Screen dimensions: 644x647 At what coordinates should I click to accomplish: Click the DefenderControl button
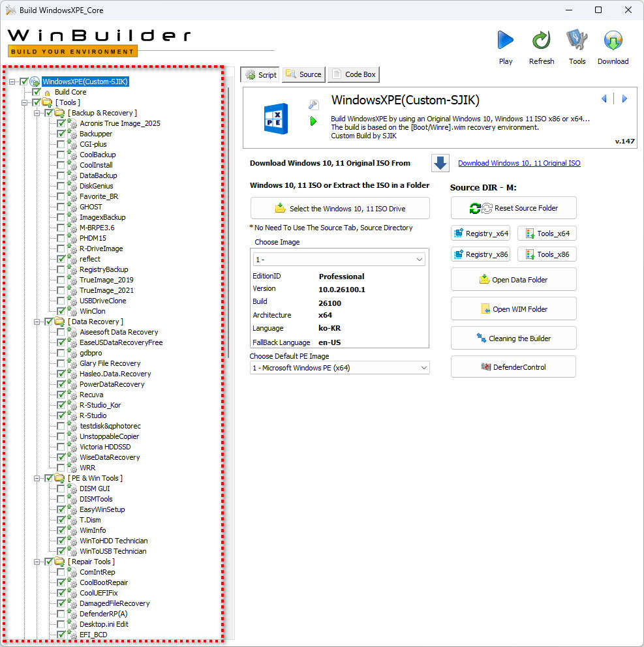pyautogui.click(x=514, y=367)
